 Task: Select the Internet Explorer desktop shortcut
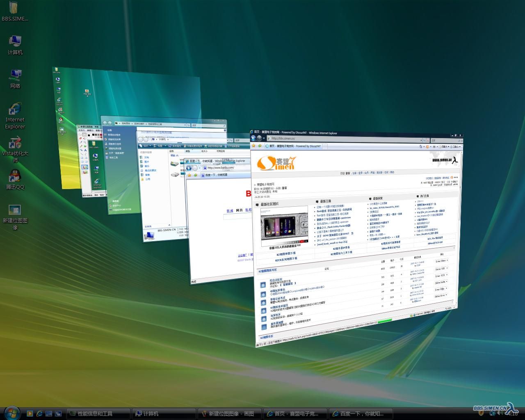15,116
